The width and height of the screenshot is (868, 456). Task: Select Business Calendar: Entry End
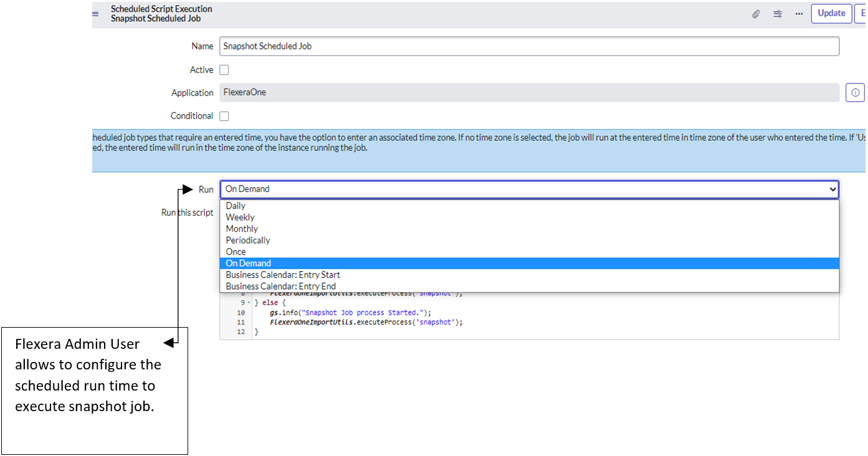pos(280,287)
